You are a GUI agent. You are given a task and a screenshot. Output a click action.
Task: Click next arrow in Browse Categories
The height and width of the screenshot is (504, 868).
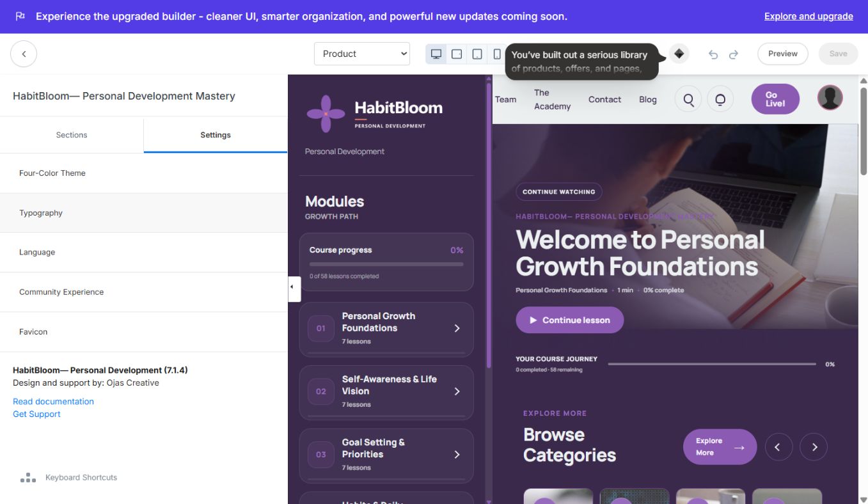[x=814, y=447]
